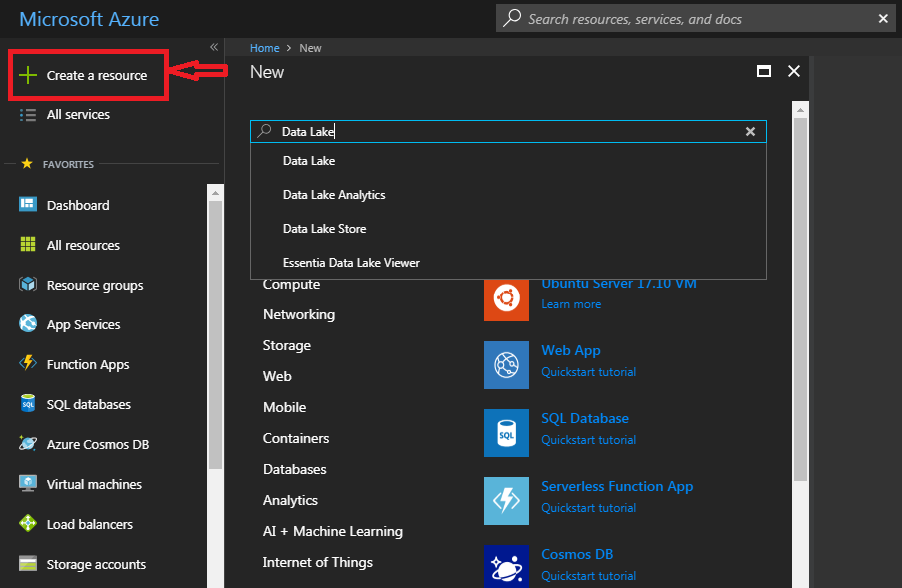Open the Storage category
Viewport: 902px width, 588px height.
coord(287,346)
